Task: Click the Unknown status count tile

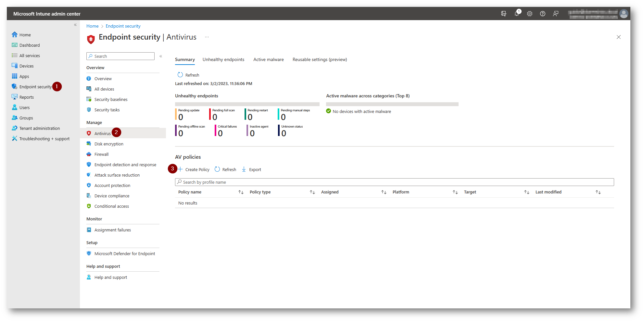Action: 291,131
